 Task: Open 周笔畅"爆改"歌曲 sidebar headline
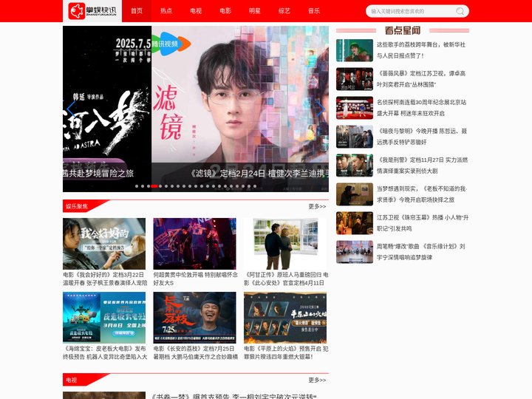420,252
